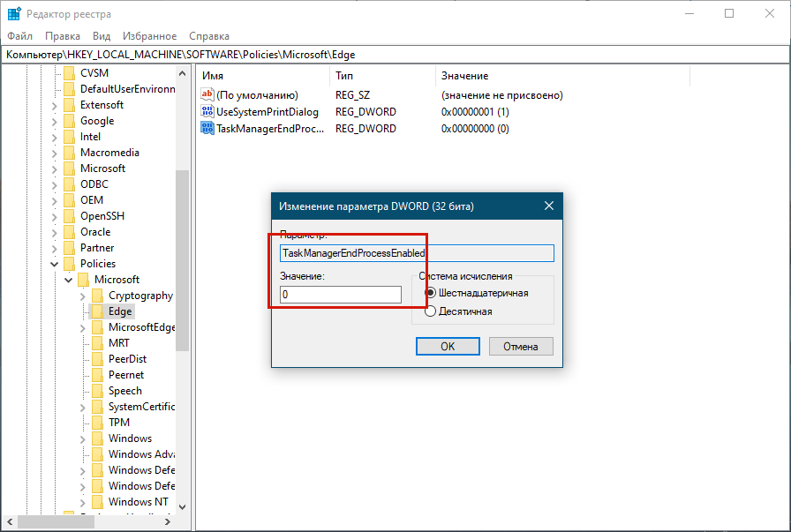Select Microsoft folder above ODBC
Viewport: 791px width, 532px height.
tap(103, 169)
